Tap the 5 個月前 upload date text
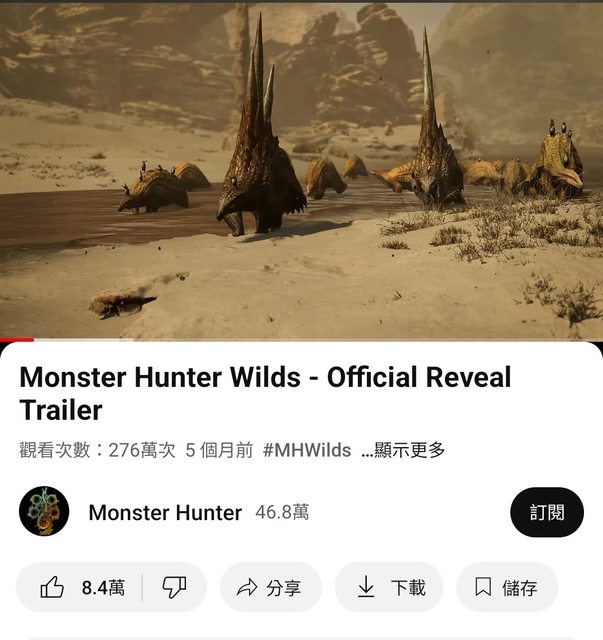Viewport: 603px width, 640px height. point(219,450)
